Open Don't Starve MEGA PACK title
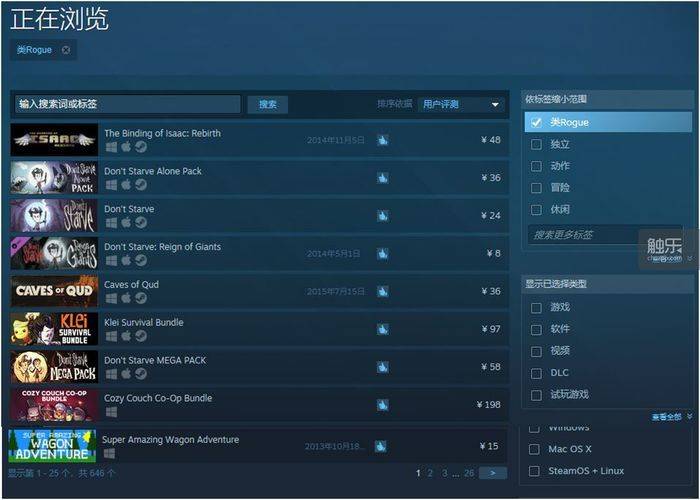The image size is (700, 500). (x=155, y=360)
